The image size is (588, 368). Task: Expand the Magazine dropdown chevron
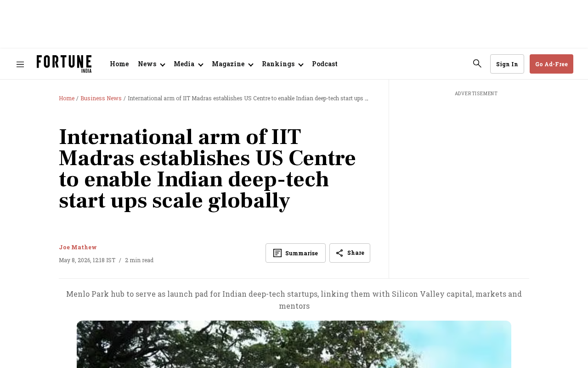[251, 65]
